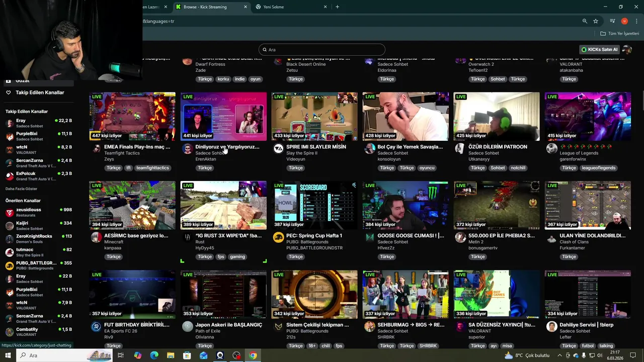Select ExPolcuk in followed channels
This screenshot has height=362, width=644.
pos(38,176)
